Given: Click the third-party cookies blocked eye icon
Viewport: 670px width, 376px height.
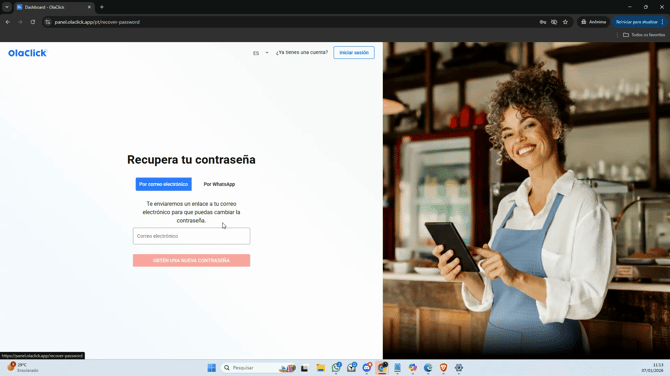Looking at the screenshot, I should coord(554,22).
